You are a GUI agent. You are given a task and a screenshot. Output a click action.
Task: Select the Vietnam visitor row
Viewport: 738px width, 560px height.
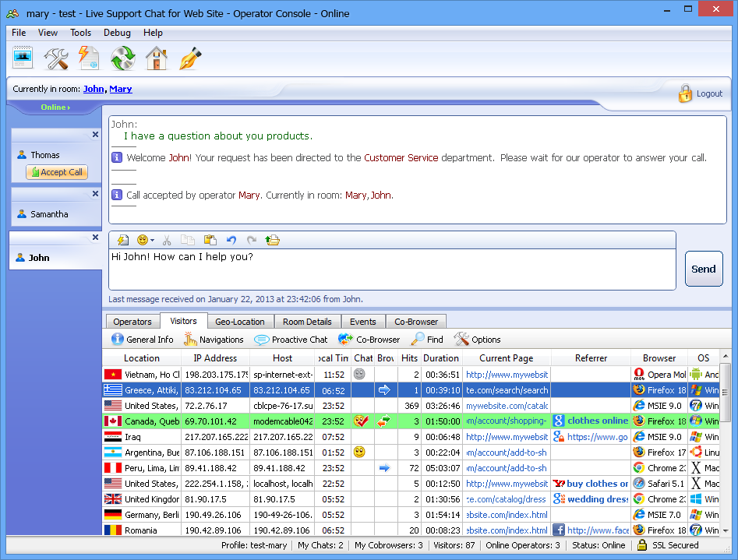411,375
